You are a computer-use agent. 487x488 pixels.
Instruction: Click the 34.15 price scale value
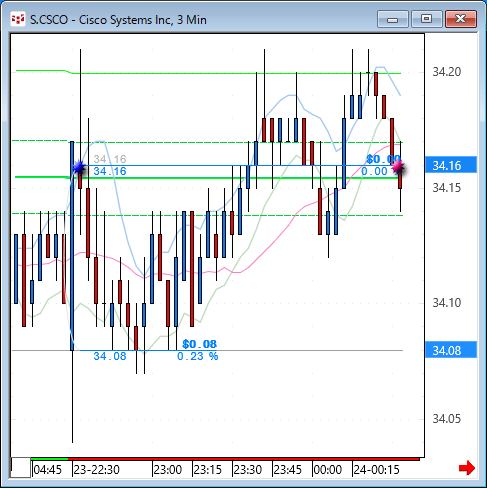point(447,188)
